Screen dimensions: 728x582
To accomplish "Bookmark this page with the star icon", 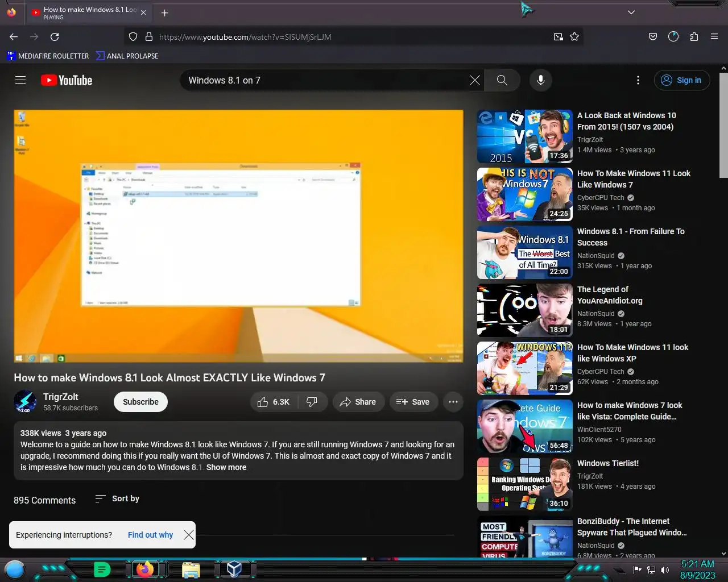I will pyautogui.click(x=574, y=37).
